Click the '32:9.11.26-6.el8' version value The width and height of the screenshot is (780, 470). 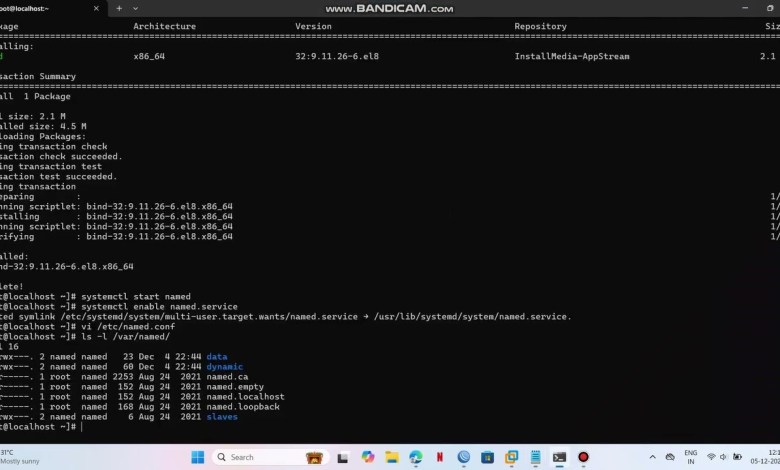point(337,56)
